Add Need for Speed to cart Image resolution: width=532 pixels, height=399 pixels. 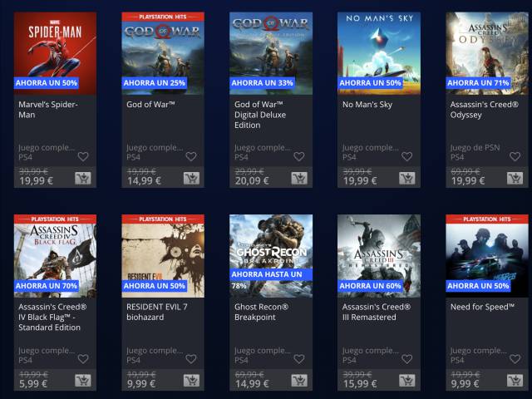click(x=515, y=381)
